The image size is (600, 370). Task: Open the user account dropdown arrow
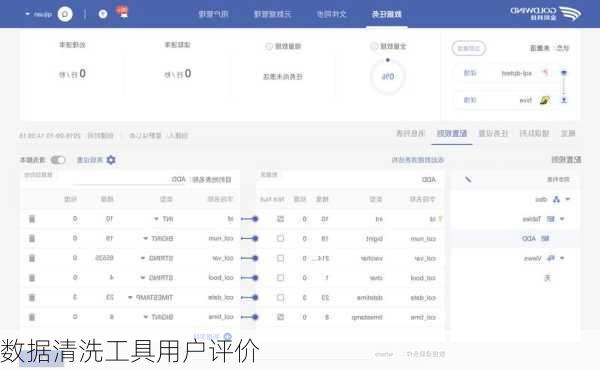pos(27,14)
